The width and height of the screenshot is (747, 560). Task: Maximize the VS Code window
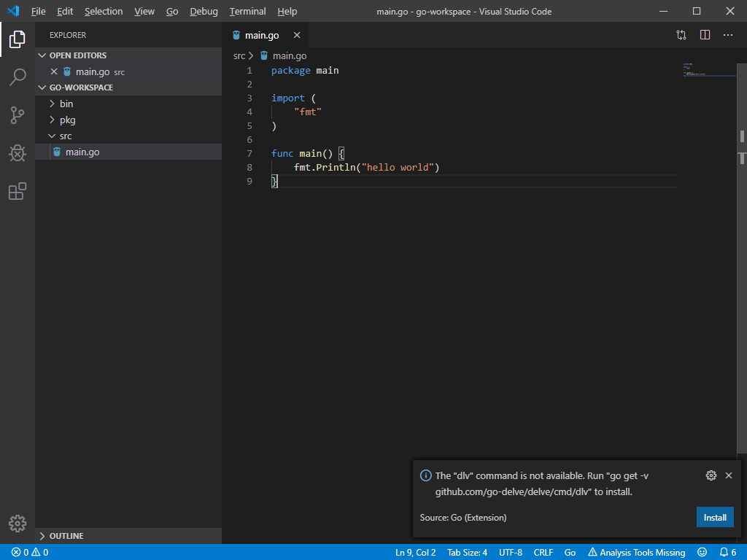(x=697, y=11)
